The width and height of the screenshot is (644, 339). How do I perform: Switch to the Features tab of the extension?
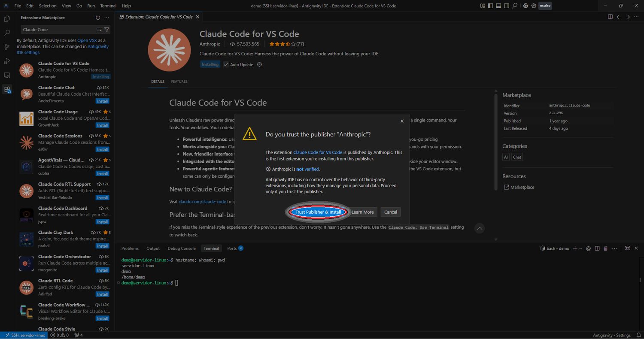(x=179, y=82)
